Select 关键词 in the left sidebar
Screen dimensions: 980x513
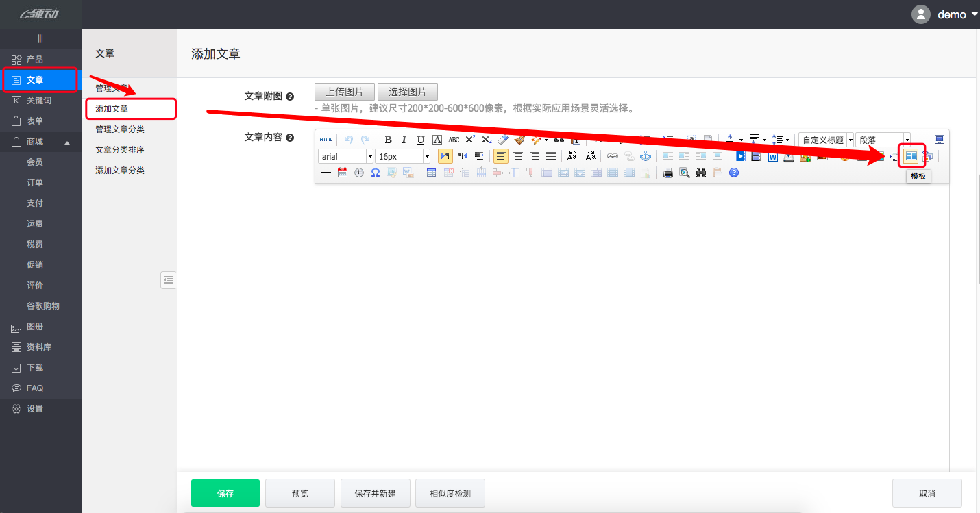[39, 101]
